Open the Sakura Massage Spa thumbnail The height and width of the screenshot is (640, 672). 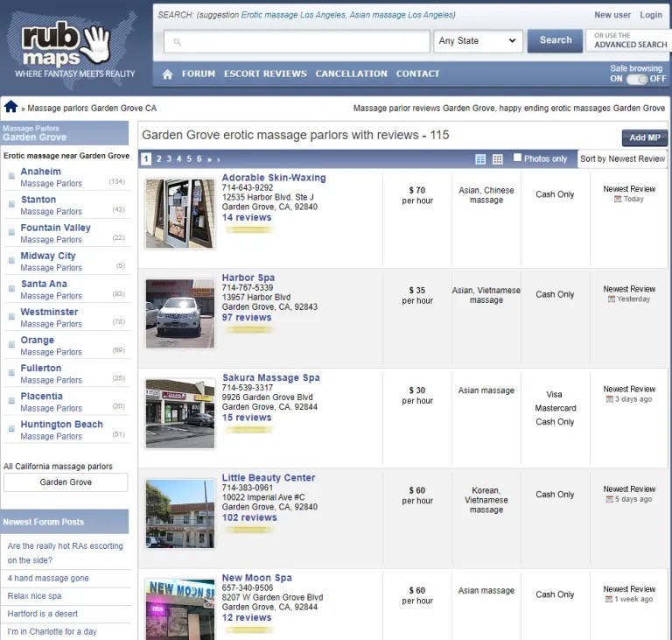[x=180, y=413]
